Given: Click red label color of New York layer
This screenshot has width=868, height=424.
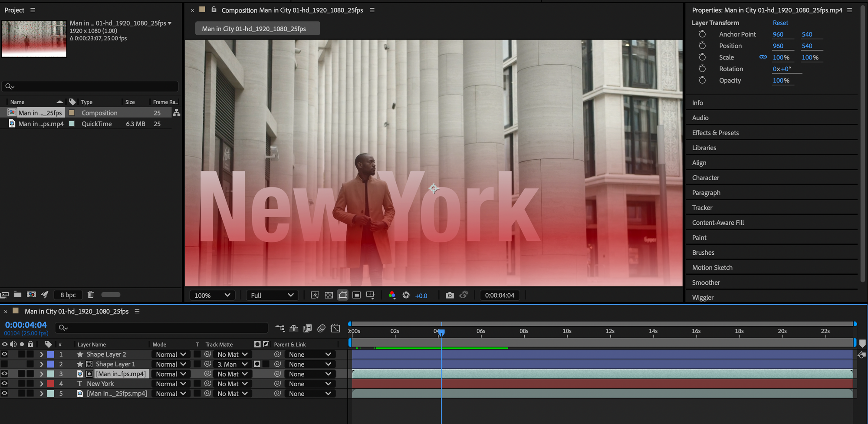Looking at the screenshot, I should 51,384.
